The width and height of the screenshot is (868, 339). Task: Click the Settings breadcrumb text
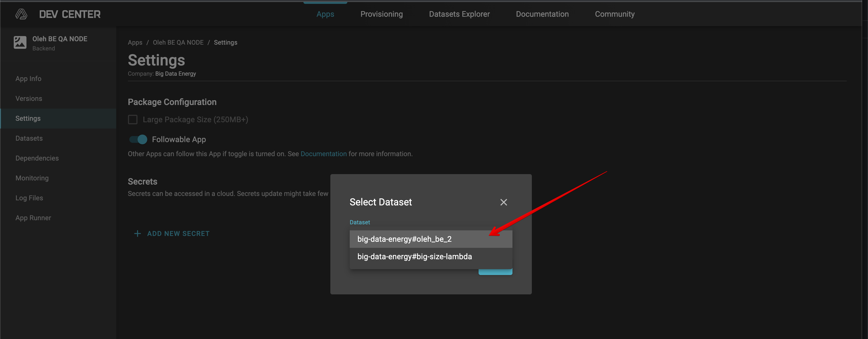click(x=225, y=42)
